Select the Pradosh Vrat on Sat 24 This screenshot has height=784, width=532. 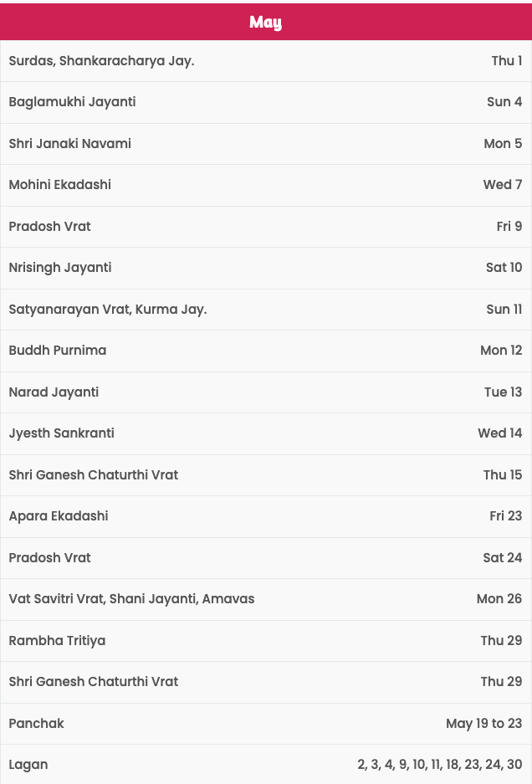coord(265,558)
